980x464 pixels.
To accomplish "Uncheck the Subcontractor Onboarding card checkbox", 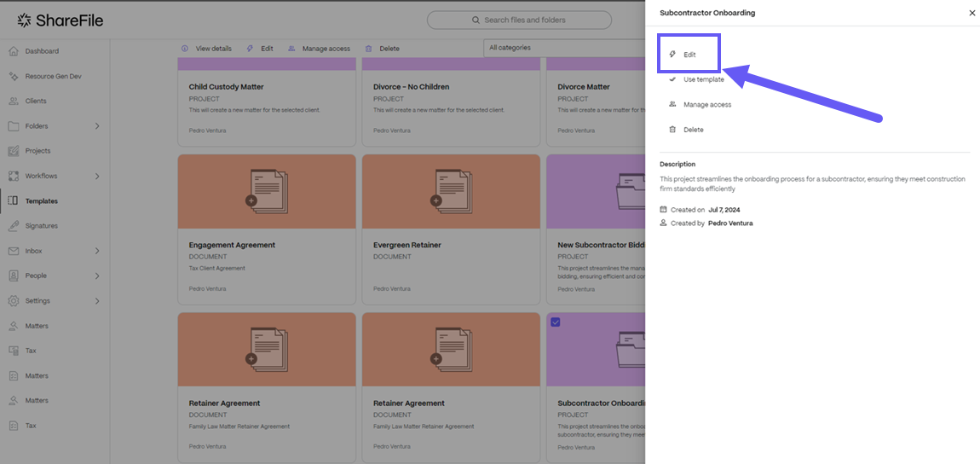I will [x=556, y=322].
